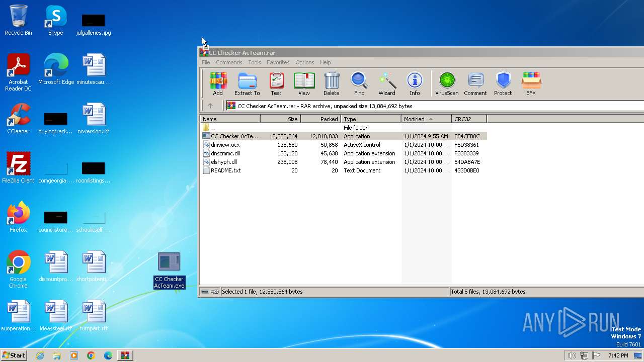The height and width of the screenshot is (362, 644).
Task: Open the Start menu
Action: click(x=14, y=355)
